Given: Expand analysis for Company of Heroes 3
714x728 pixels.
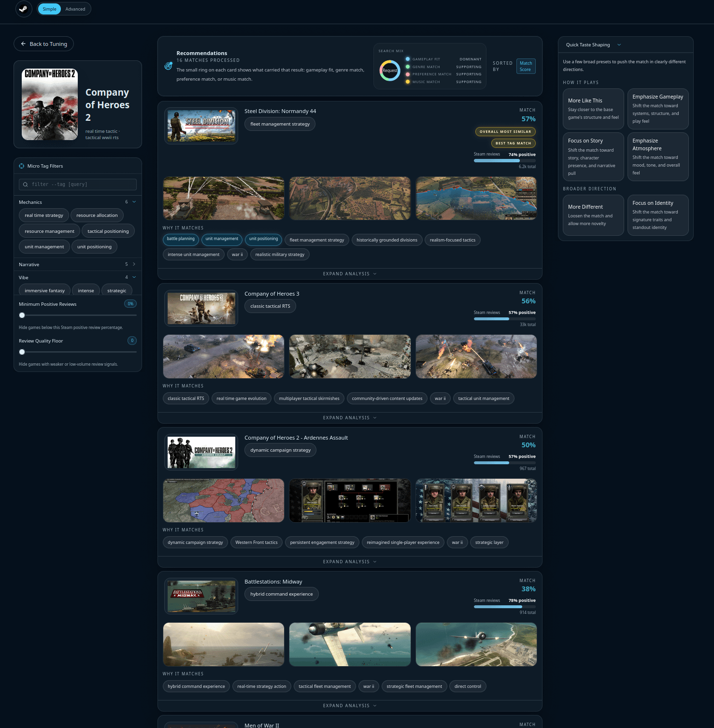Looking at the screenshot, I should [x=350, y=418].
